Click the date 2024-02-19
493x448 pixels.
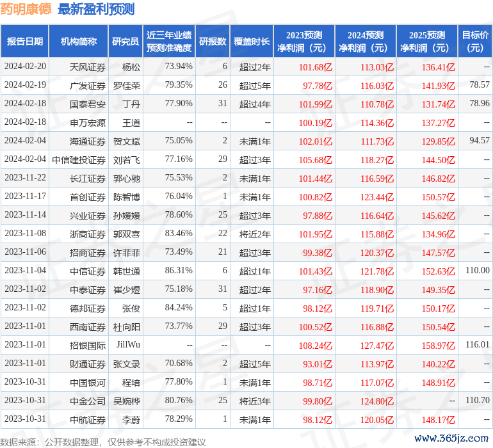pyautogui.click(x=25, y=84)
